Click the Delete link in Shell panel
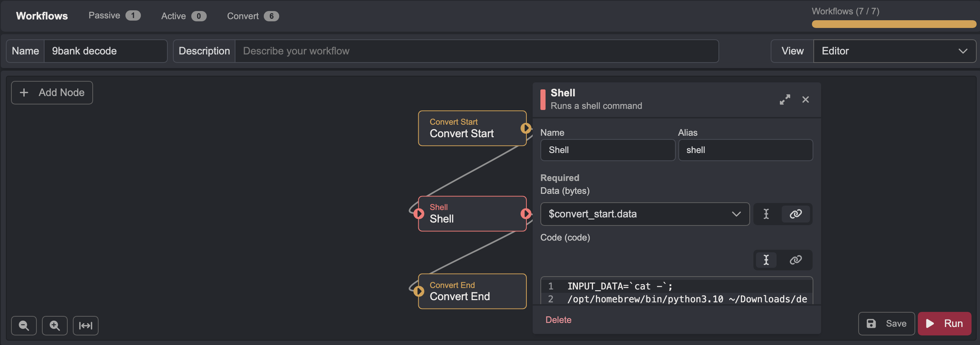980x345 pixels. click(x=558, y=320)
